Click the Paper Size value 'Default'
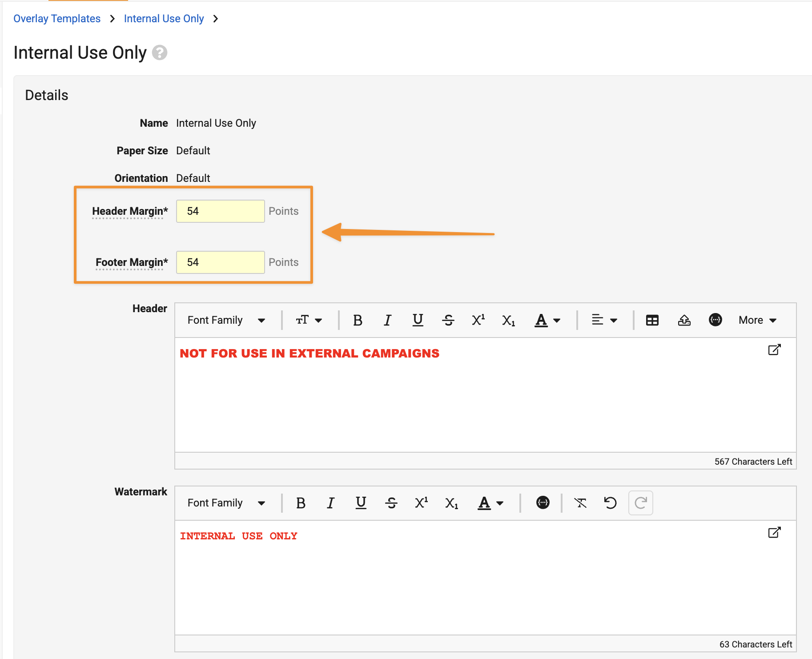Viewport: 812px width, 659px height. coord(193,151)
